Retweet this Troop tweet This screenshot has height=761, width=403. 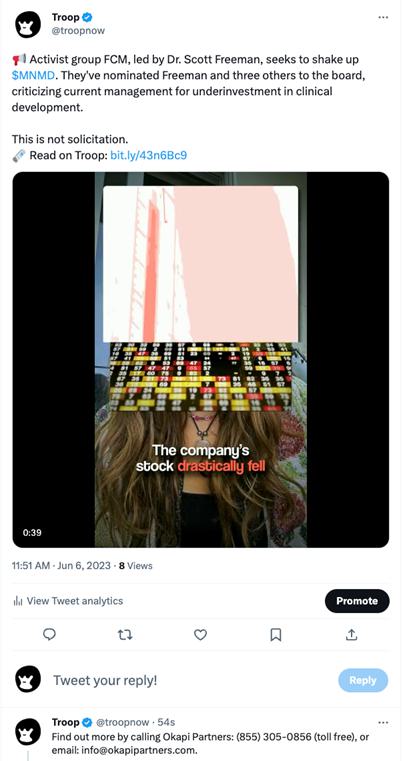tap(125, 634)
